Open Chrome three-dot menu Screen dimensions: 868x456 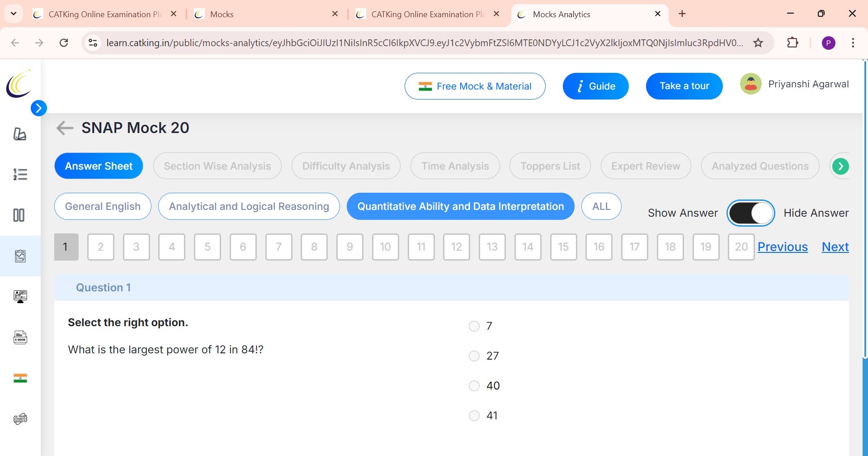853,43
